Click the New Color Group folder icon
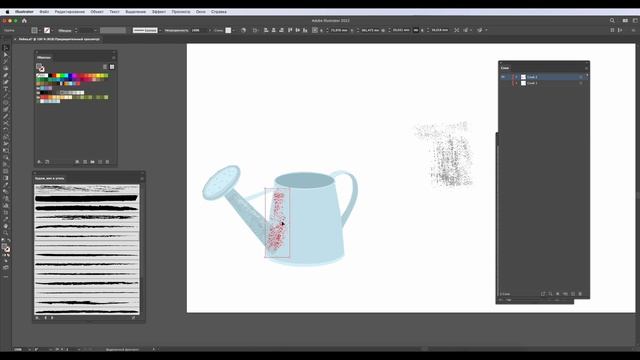Screen dimensions: 640x360 (93, 162)
